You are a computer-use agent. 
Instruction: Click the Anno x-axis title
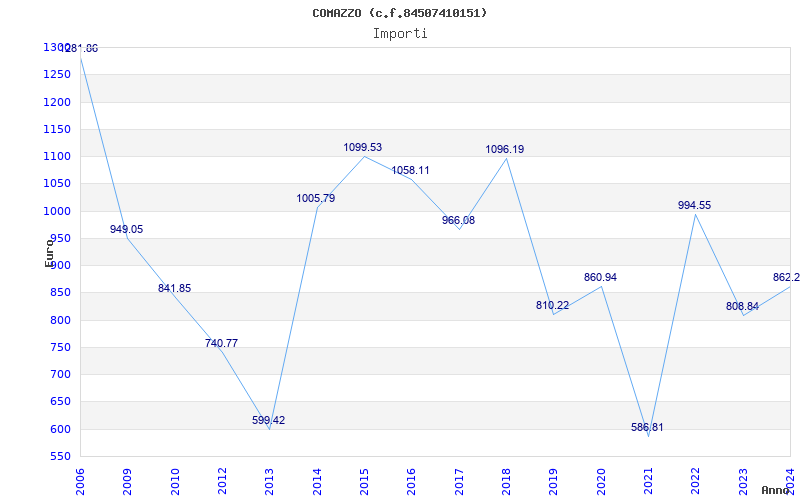point(776,490)
